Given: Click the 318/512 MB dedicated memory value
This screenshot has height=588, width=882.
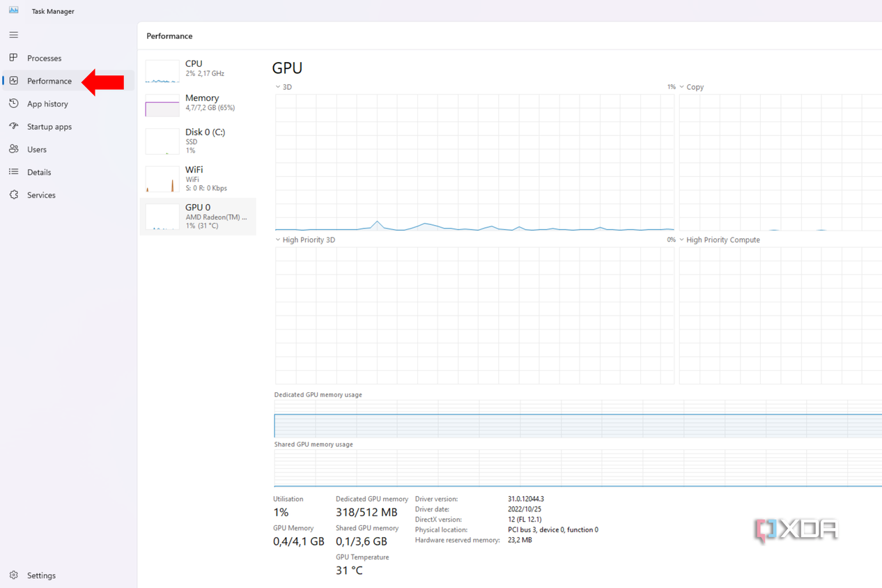Looking at the screenshot, I should [366, 513].
